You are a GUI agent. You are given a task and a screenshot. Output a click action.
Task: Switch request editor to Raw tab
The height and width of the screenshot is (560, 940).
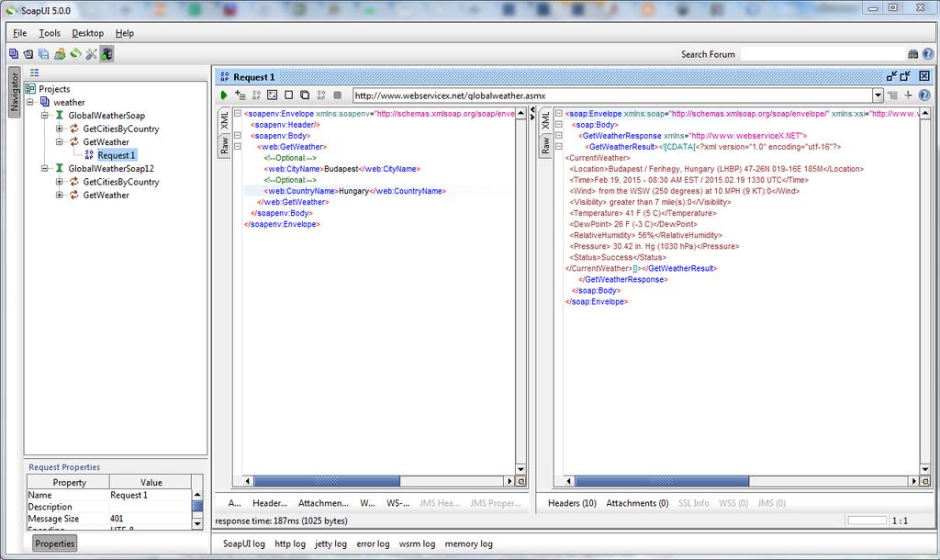coord(224,146)
